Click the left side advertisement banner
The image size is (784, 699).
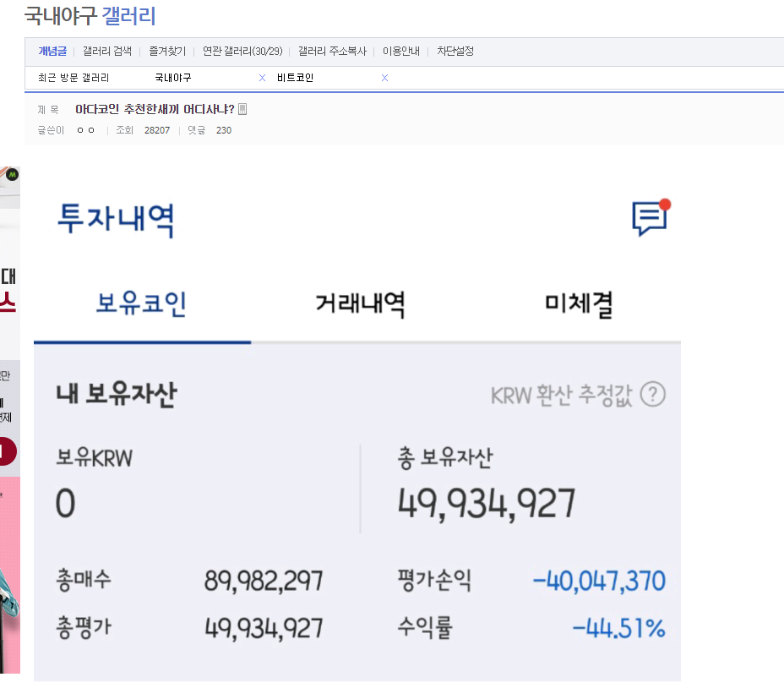(10, 419)
